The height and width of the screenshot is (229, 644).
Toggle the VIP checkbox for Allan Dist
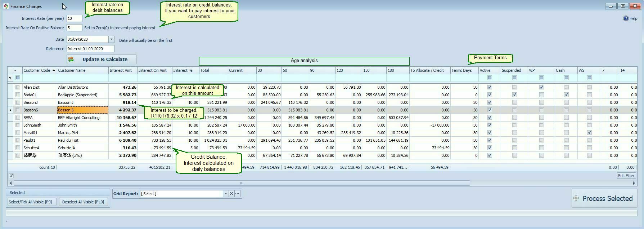point(541,87)
